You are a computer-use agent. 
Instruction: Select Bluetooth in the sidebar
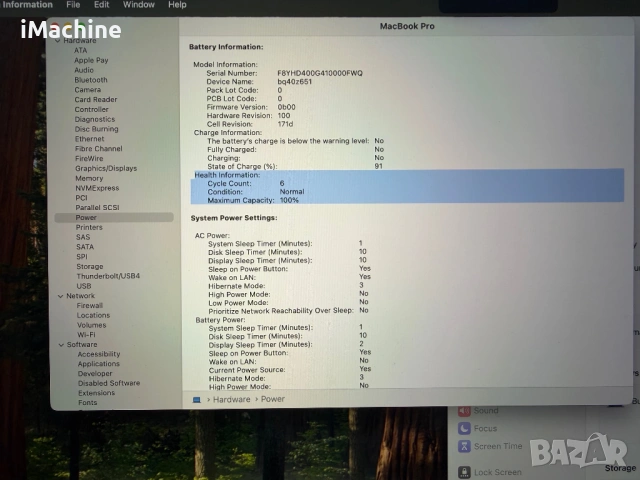click(91, 80)
